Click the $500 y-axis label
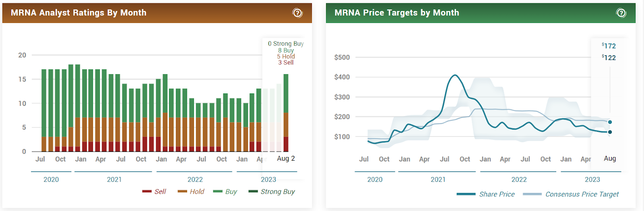644x211 pixels. [342, 57]
